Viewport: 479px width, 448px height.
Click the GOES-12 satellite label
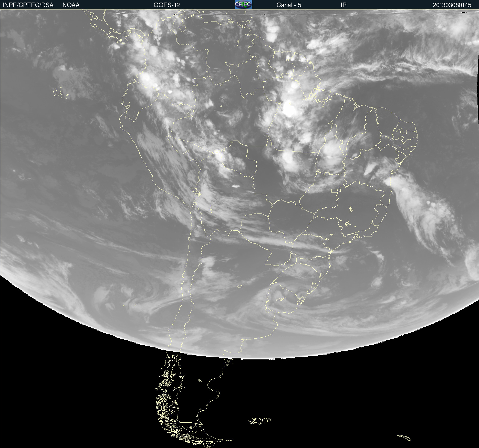pyautogui.click(x=167, y=5)
